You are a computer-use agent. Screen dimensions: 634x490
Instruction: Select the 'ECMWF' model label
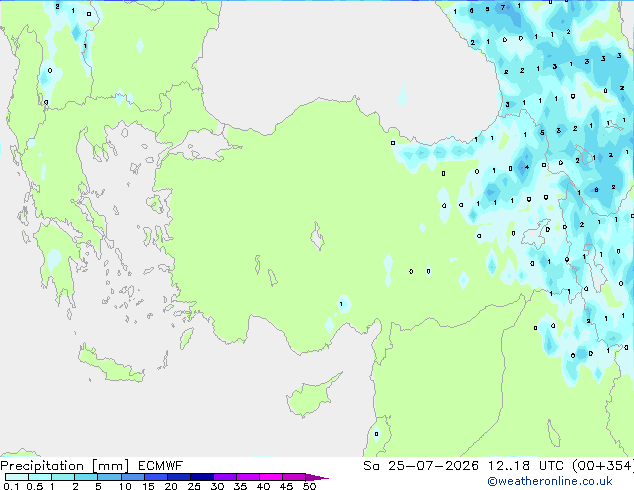click(x=160, y=466)
